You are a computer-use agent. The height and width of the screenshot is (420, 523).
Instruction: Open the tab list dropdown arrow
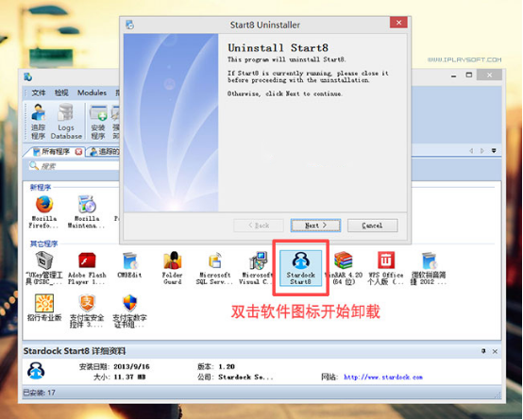(x=494, y=151)
